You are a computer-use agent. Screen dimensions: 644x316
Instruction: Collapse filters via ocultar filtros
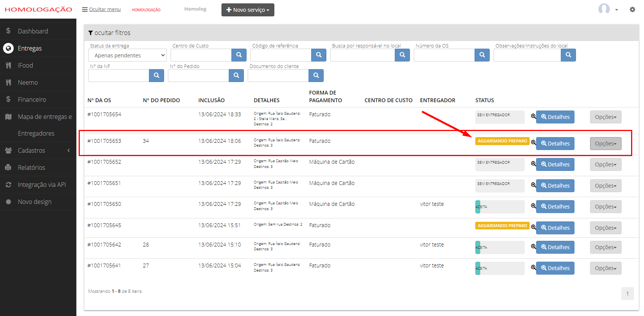tap(109, 33)
